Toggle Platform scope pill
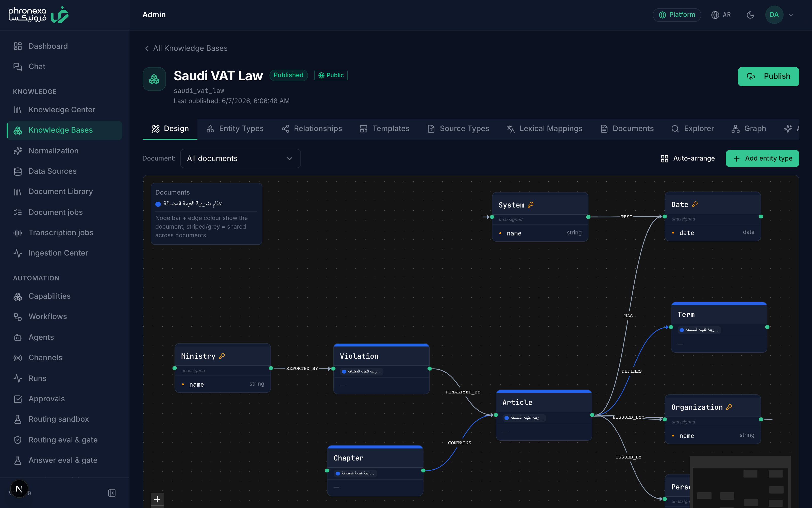 click(677, 15)
